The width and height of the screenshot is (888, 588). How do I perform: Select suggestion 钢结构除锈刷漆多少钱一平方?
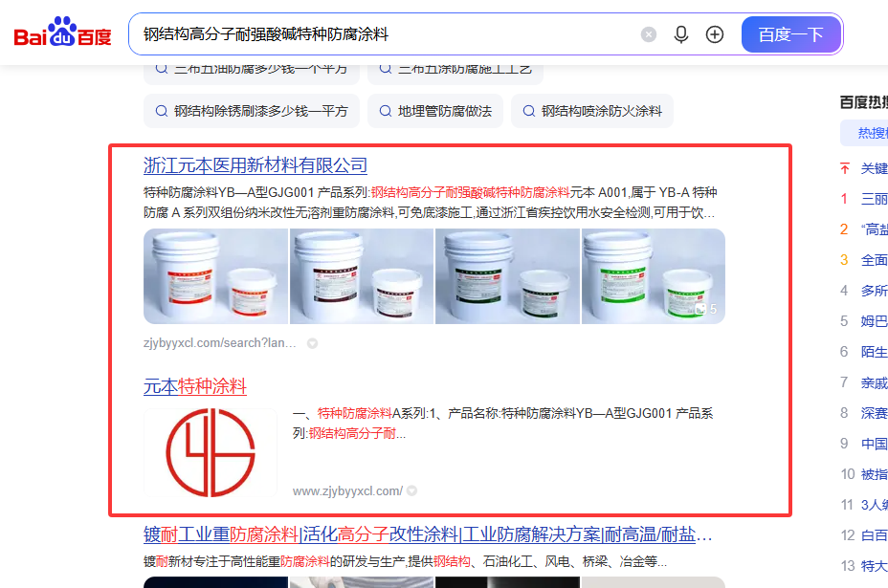pos(252,111)
